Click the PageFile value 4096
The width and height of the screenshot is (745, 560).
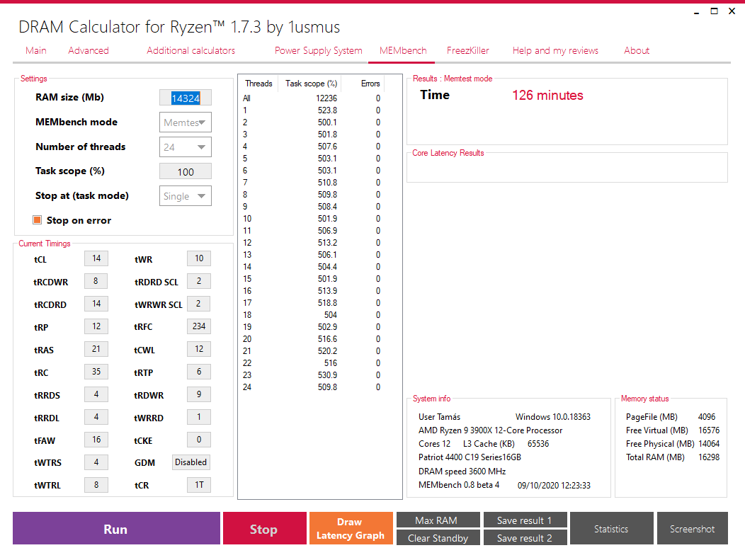click(707, 416)
